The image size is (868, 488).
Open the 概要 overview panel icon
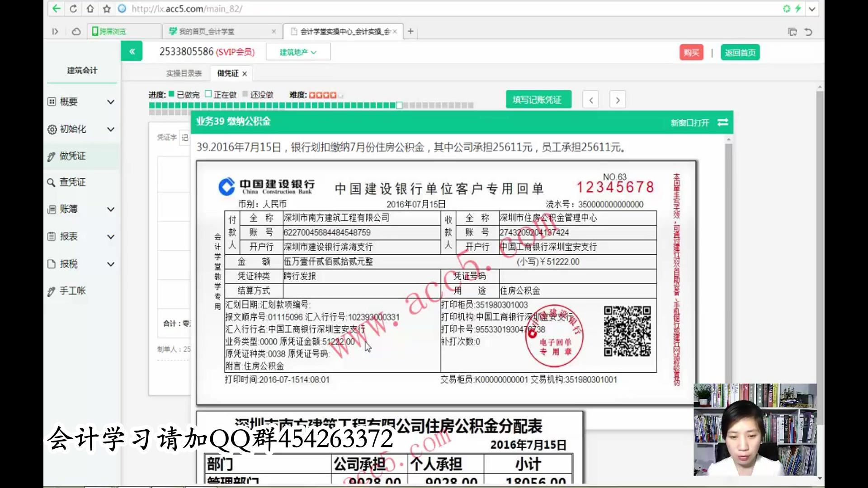tap(52, 102)
